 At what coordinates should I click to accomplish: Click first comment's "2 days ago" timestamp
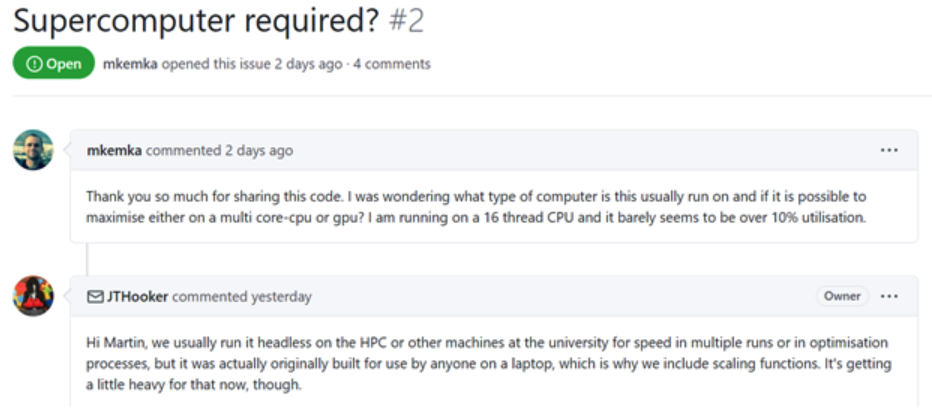258,151
